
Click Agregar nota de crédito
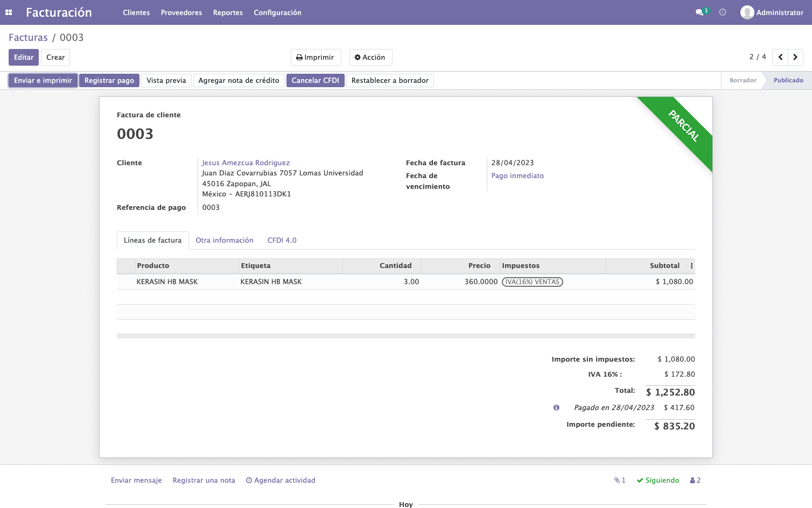pyautogui.click(x=239, y=81)
